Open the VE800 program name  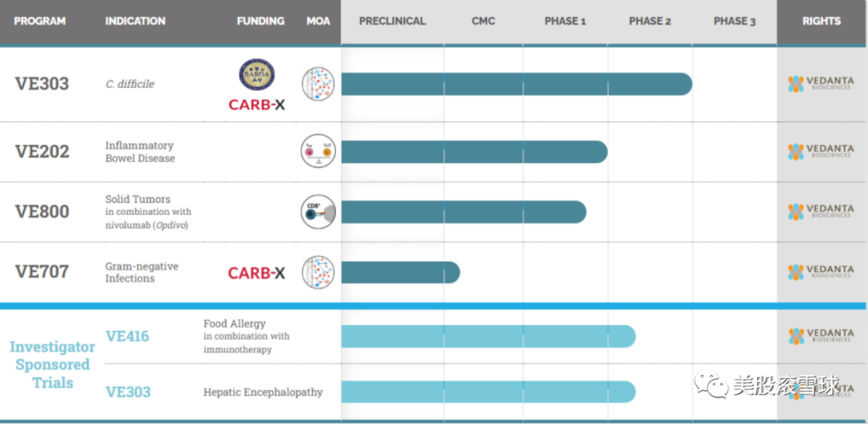42,212
